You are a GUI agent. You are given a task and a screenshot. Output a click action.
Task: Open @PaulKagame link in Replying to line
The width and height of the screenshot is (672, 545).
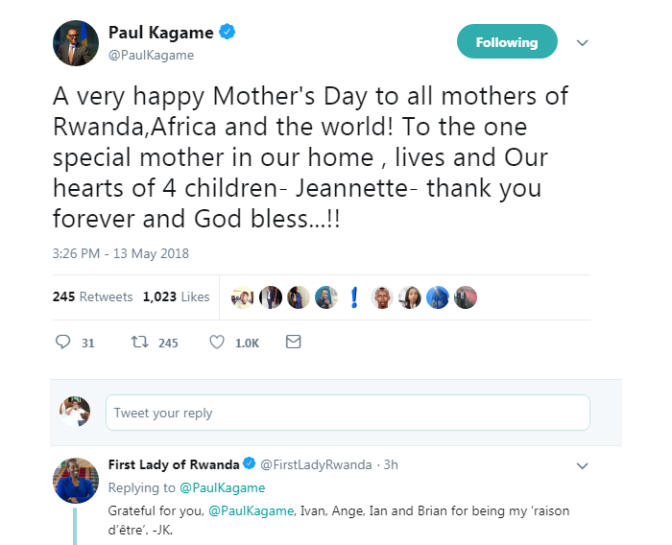pos(222,488)
